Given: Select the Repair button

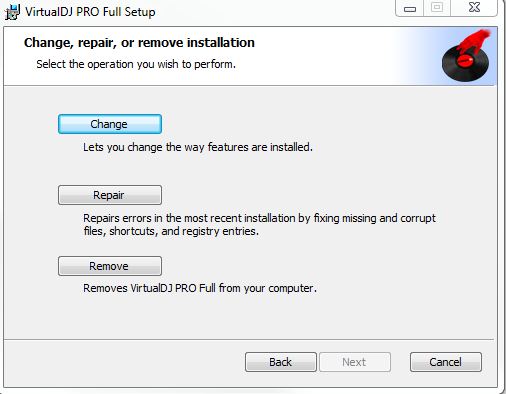Looking at the screenshot, I should click(110, 195).
